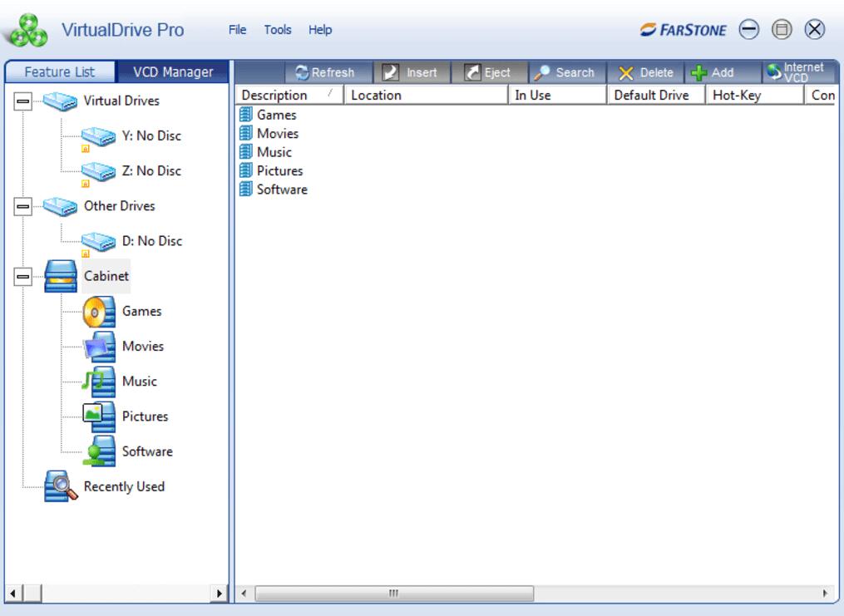Collapse the Virtual Drives tree node
Viewport: 844px width, 616px height.
click(22, 101)
